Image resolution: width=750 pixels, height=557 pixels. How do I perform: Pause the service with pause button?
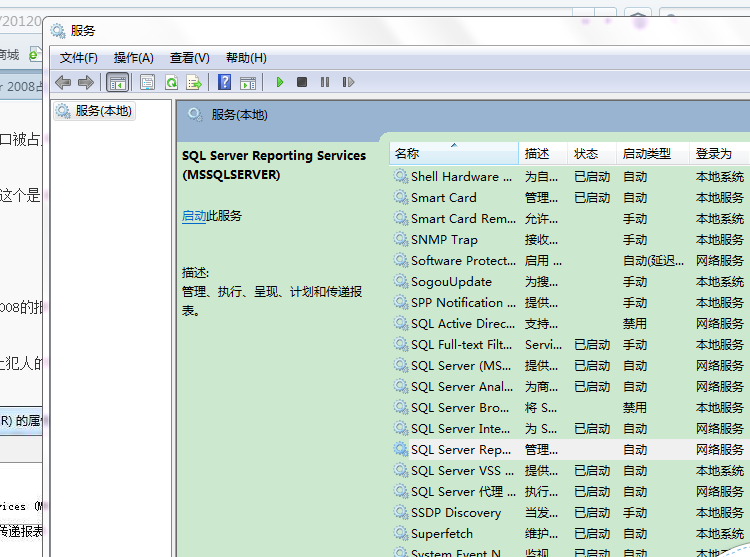click(325, 82)
